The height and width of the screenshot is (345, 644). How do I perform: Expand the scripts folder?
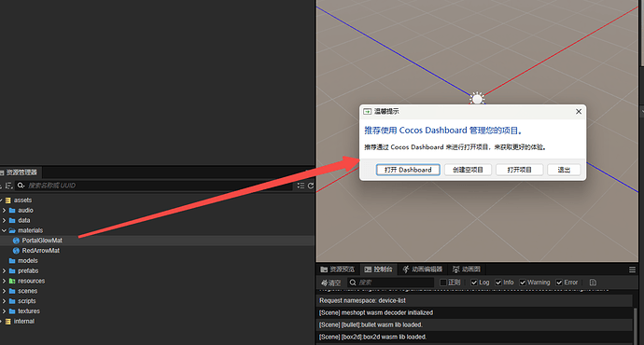(4, 301)
